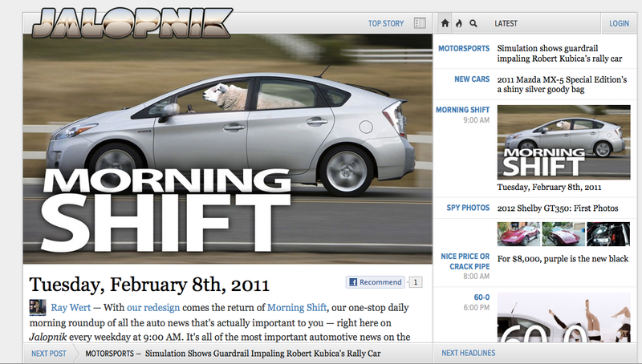Open sidebar Tuesday, February 8th, 2011 link
The image size is (642, 364).
point(549,188)
